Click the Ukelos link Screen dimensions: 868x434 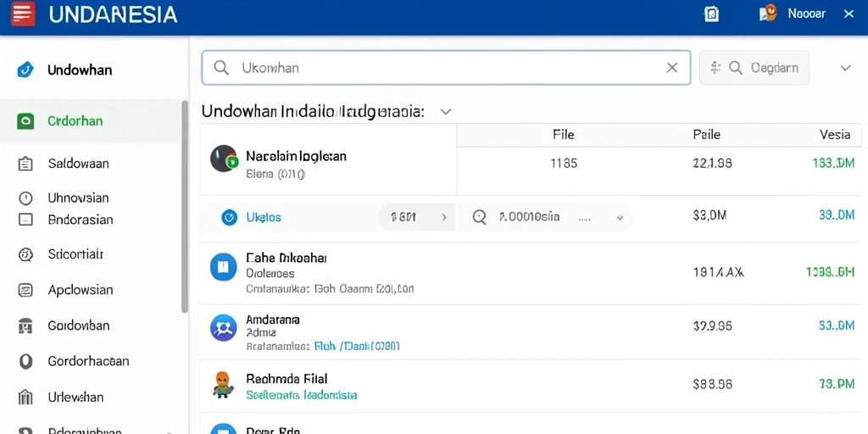pyautogui.click(x=264, y=218)
